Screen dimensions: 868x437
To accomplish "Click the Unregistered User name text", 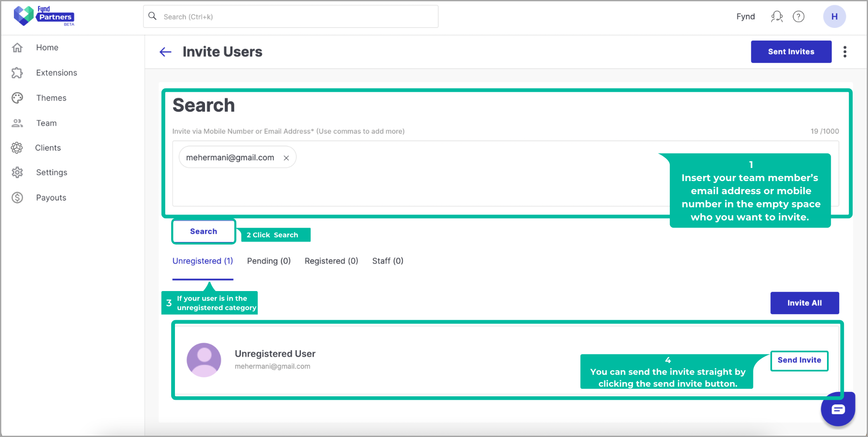I will click(x=275, y=354).
